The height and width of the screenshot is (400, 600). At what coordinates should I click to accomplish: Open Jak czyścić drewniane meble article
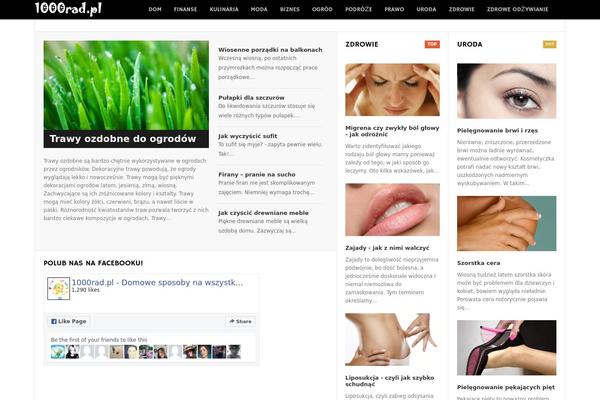(x=263, y=213)
